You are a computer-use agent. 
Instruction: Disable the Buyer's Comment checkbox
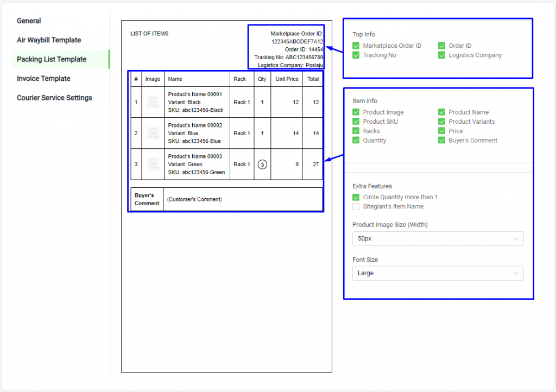click(x=442, y=141)
